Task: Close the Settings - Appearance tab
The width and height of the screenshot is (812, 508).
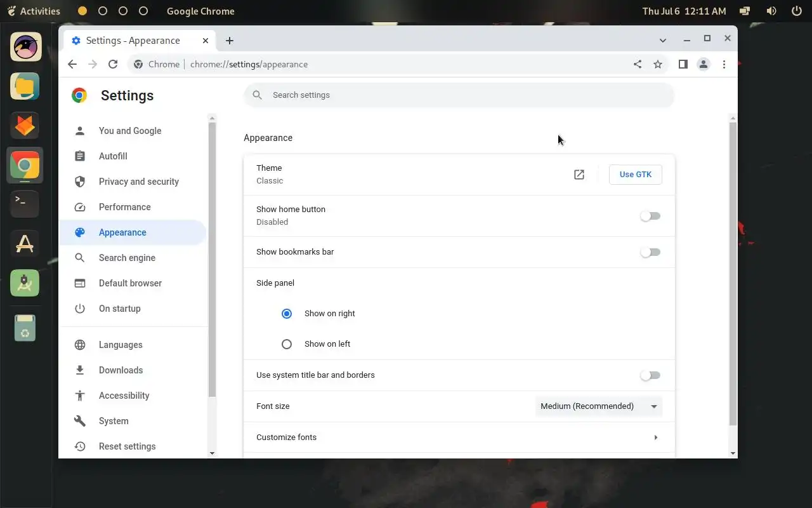Action: tap(206, 41)
